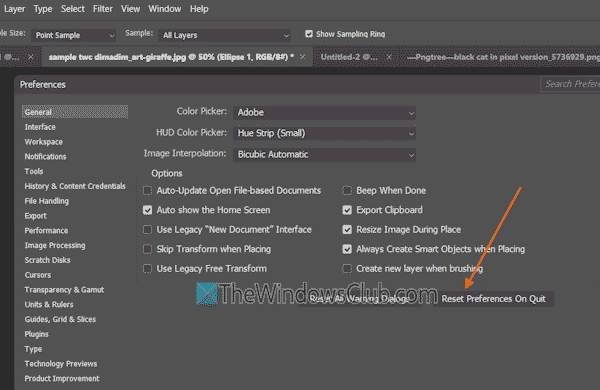
Task: Open the Filter menu
Action: coord(103,9)
